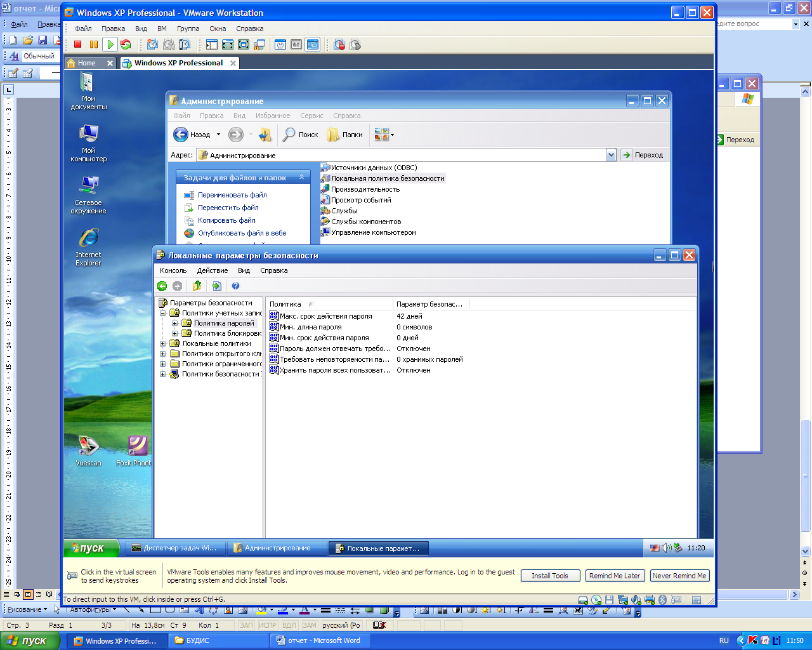Click the My Computer desktop icon
The image size is (812, 650).
[x=89, y=143]
